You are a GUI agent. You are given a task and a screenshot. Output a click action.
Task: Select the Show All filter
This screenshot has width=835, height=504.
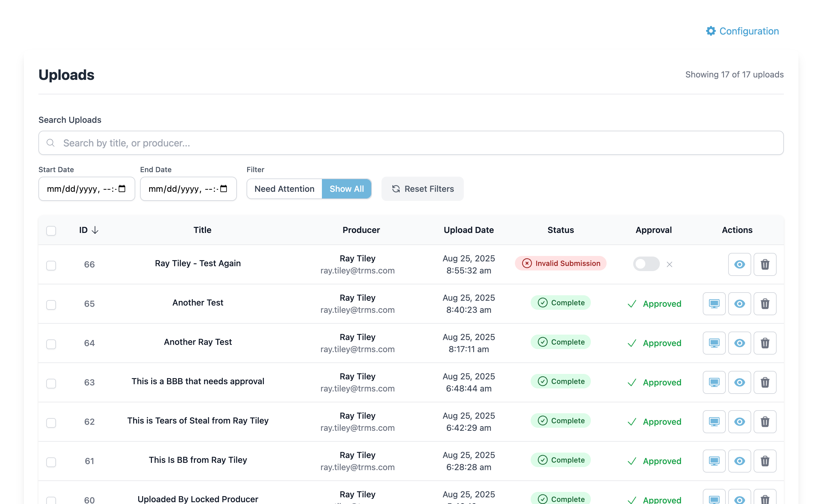point(346,189)
